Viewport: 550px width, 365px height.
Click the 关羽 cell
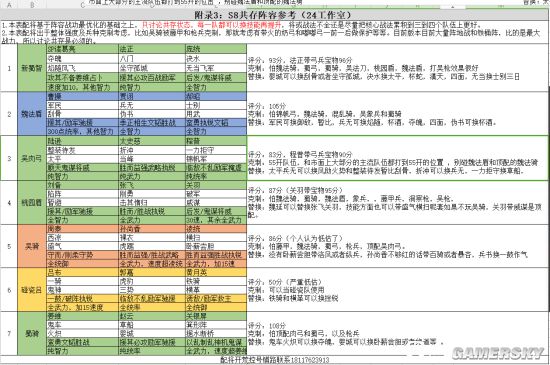pos(216,185)
